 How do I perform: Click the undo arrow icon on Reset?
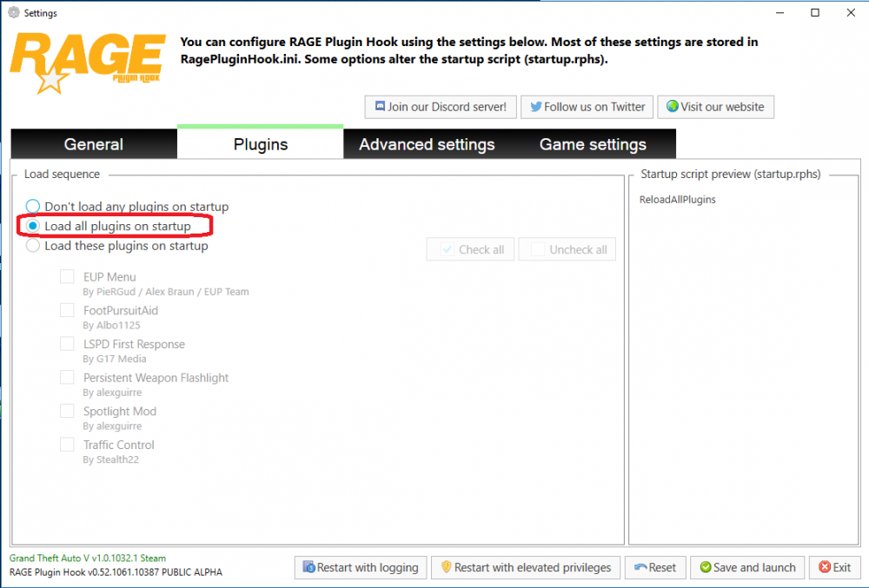(x=640, y=567)
